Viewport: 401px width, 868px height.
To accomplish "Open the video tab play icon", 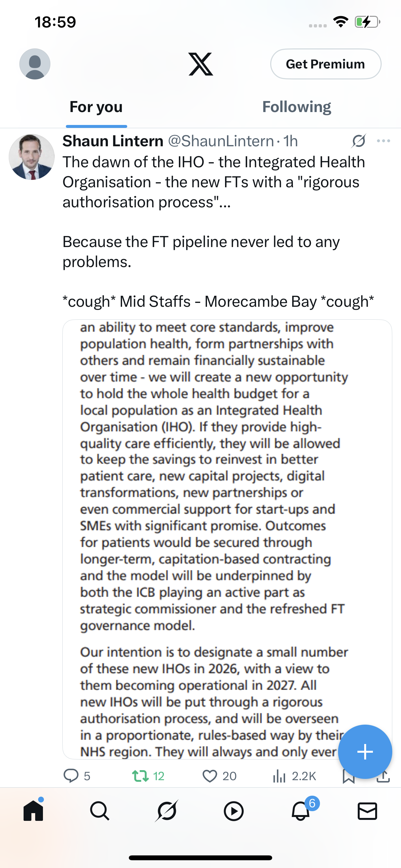I will point(233,811).
